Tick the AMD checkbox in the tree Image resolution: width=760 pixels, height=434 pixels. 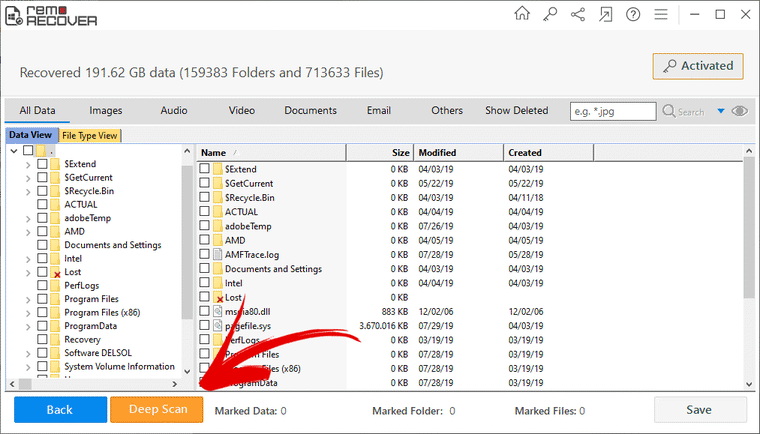pos(42,231)
